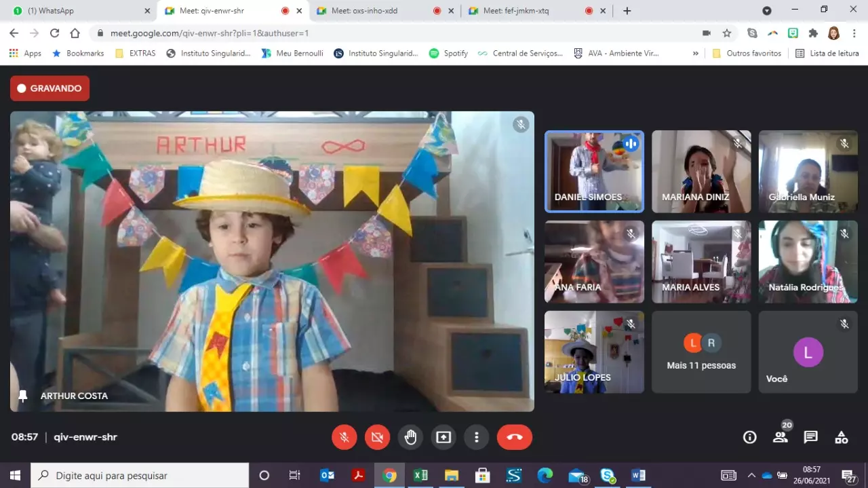Select the DANIEL SIMOES video thumbnail
This screenshot has height=488, width=868.
[x=594, y=172]
